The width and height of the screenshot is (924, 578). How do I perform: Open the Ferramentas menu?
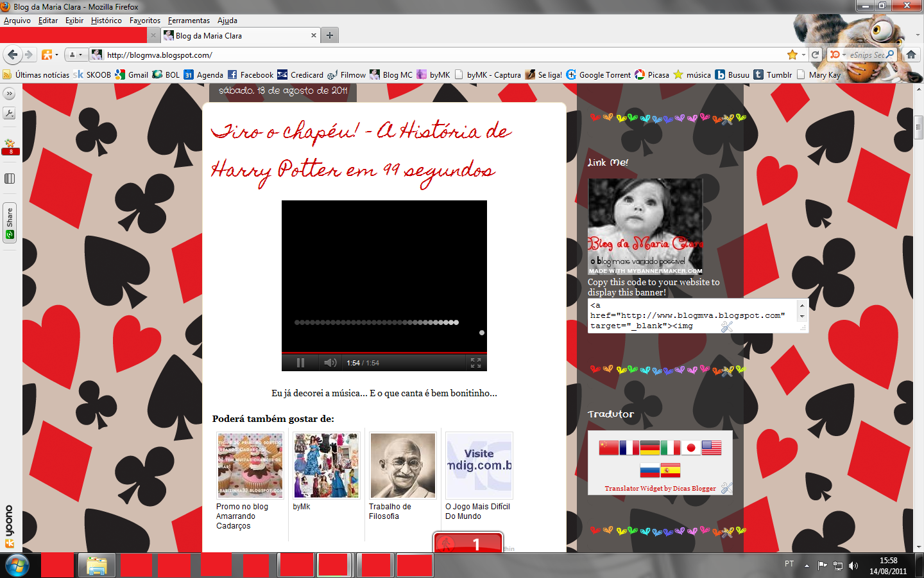(189, 21)
